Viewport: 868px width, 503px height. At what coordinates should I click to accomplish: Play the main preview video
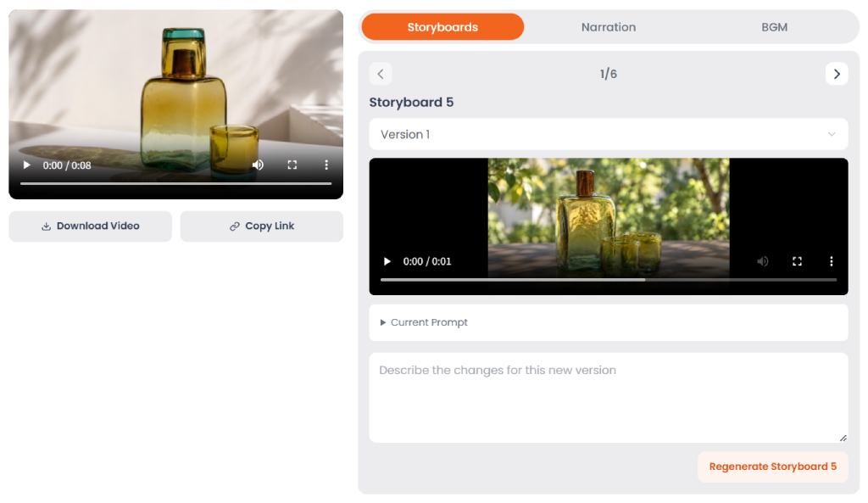26,165
